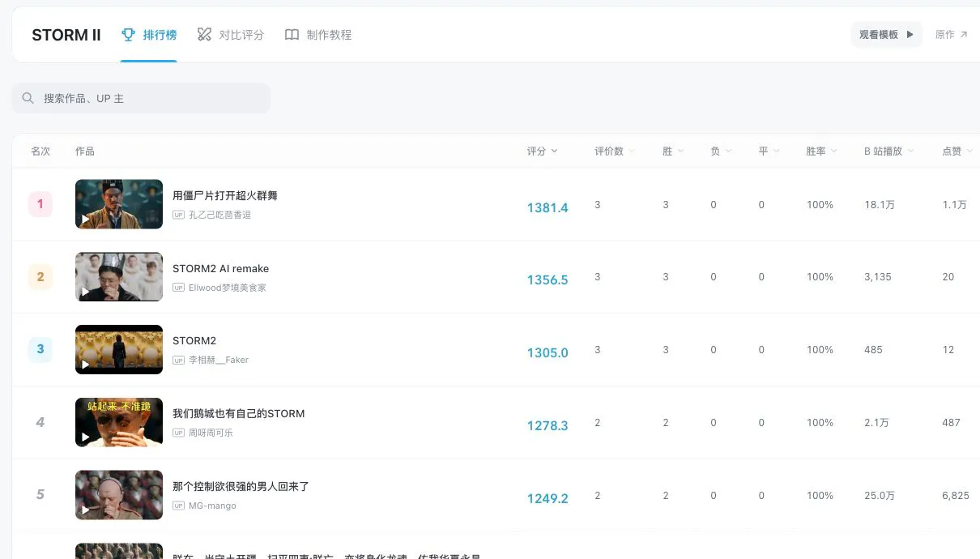Image resolution: width=980 pixels, height=559 pixels.
Task: Open the 制作教程 tutorial tab
Action: click(x=318, y=35)
